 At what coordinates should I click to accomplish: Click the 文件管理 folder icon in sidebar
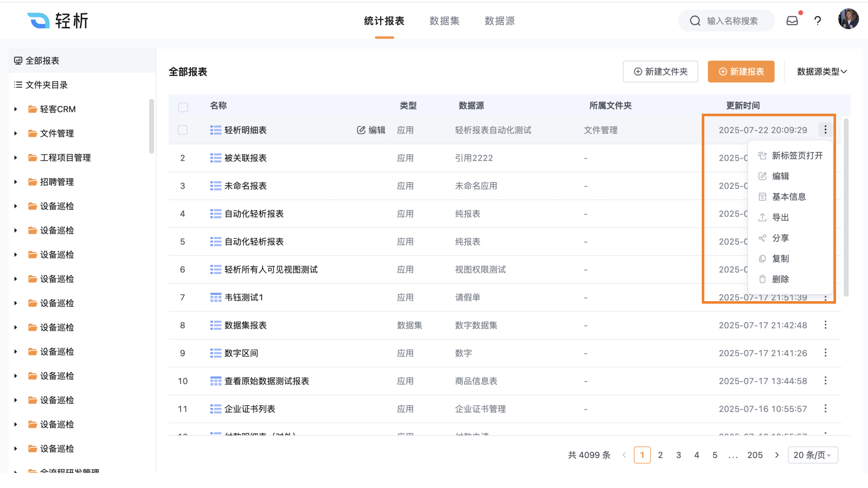click(33, 133)
